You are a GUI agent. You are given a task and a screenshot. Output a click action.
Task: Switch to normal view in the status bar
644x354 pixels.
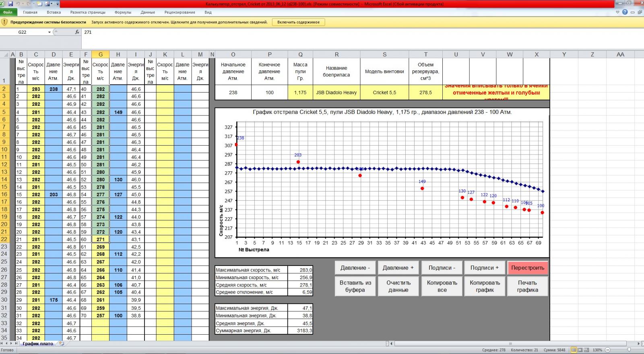click(574, 350)
